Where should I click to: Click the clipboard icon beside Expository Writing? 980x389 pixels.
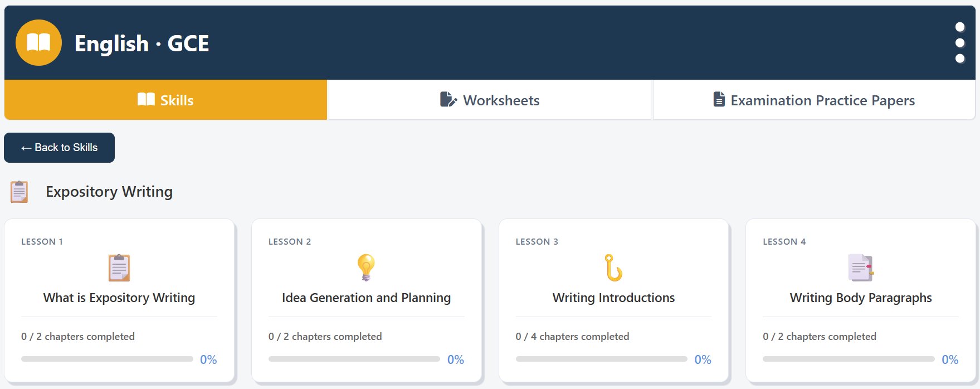pos(19,192)
